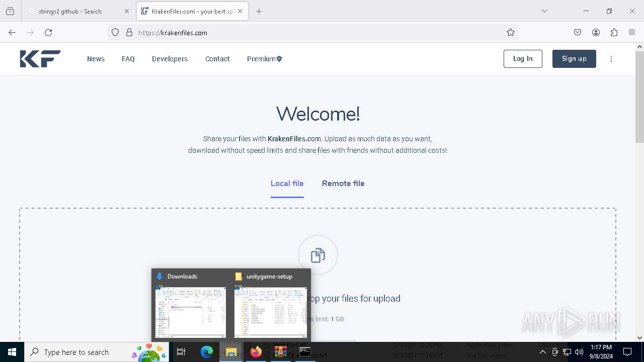Open the Extensions puzzle icon
This screenshot has height=362, width=644.
[x=614, y=32]
